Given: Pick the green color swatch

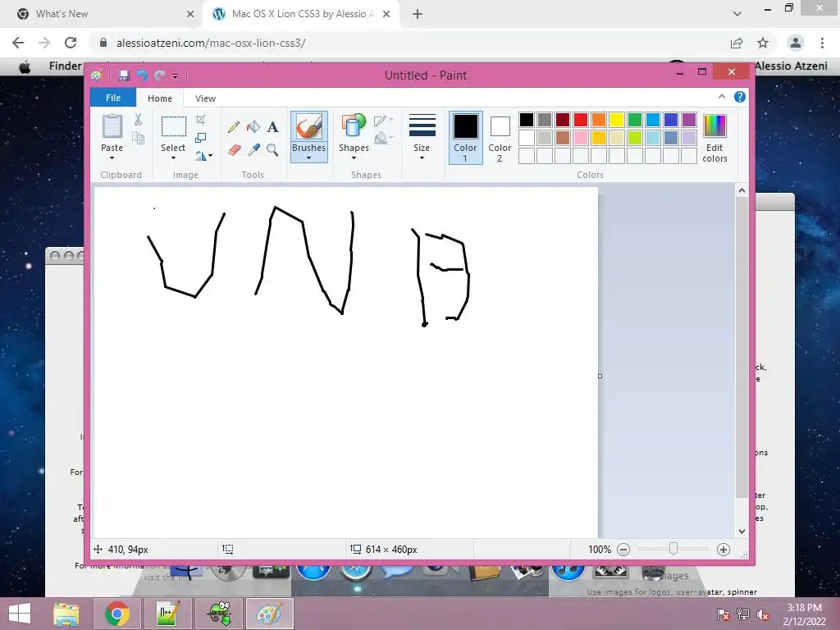Looking at the screenshot, I should [x=634, y=120].
